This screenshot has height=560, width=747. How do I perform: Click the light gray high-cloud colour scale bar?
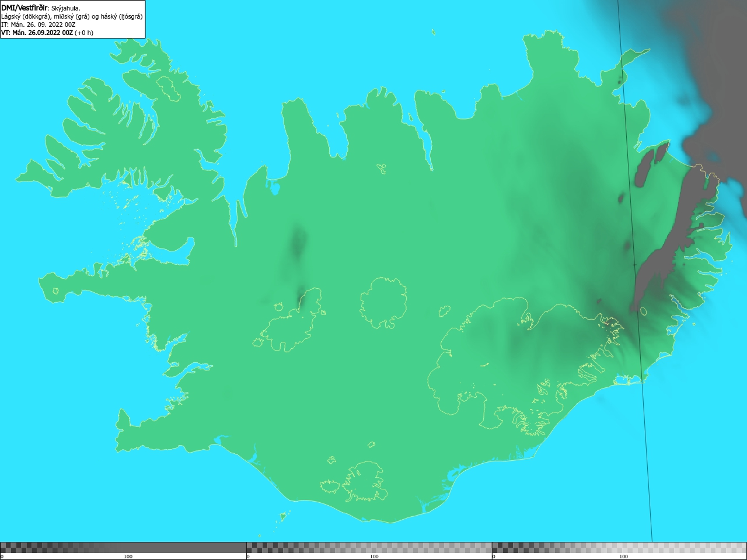tap(619, 548)
